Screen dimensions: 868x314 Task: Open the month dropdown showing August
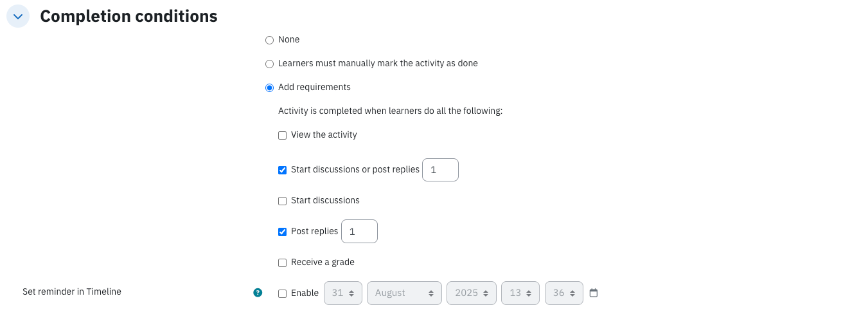(x=404, y=293)
